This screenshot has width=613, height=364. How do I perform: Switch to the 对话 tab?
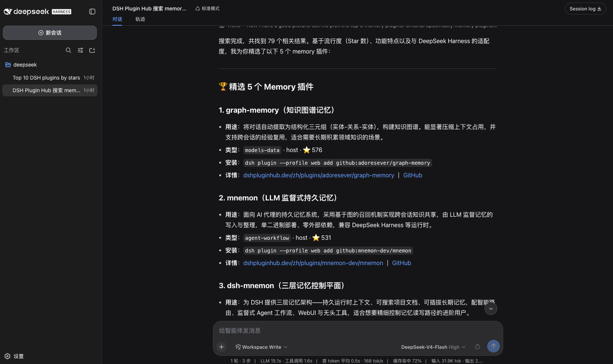(x=117, y=19)
